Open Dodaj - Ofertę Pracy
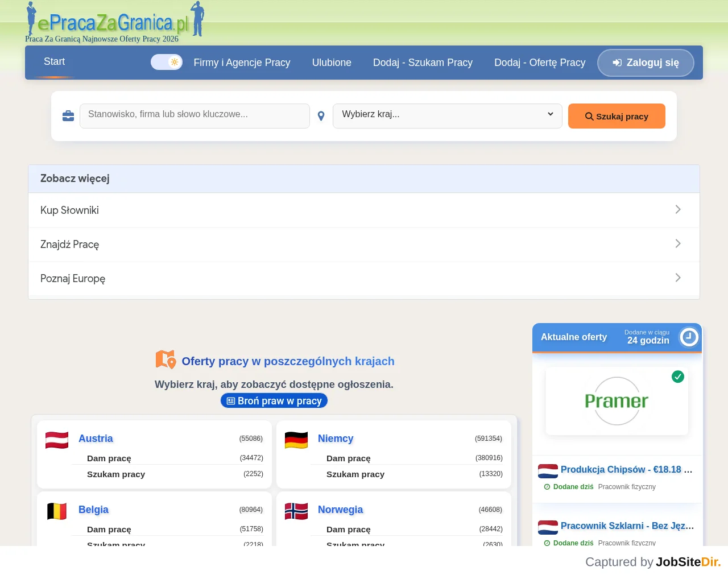The width and height of the screenshot is (728, 579). pyautogui.click(x=540, y=63)
